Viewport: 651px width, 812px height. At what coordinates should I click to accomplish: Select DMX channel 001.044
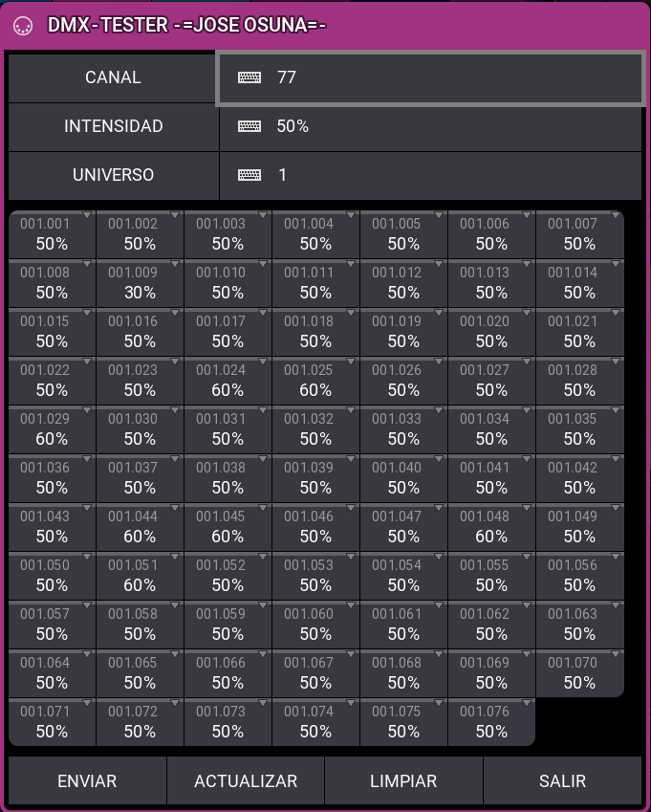coord(140,527)
